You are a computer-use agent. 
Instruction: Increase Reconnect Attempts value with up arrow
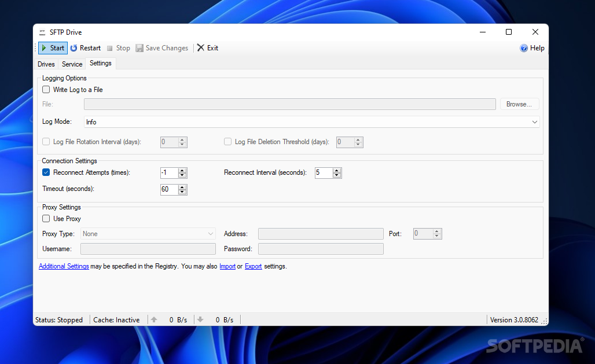pyautogui.click(x=182, y=170)
